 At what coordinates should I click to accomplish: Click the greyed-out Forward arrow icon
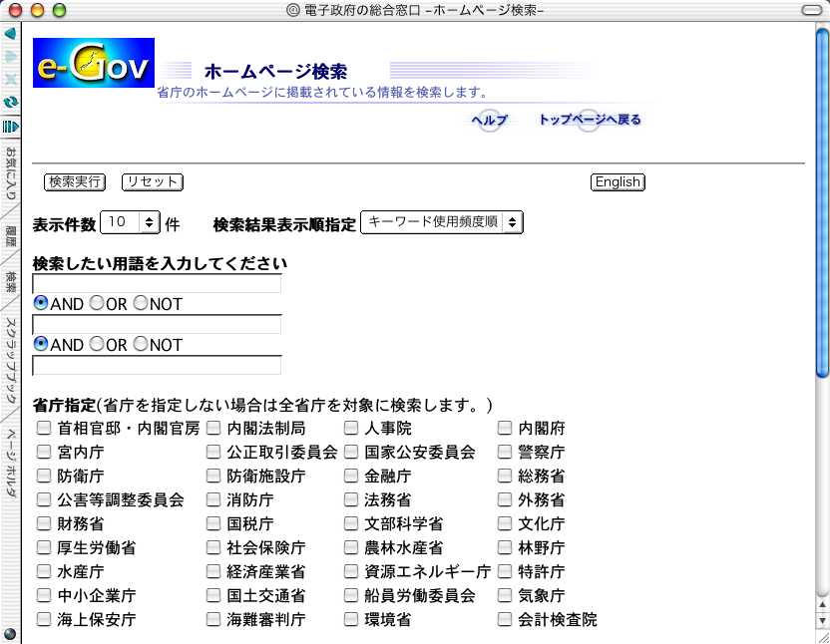pyautogui.click(x=10, y=57)
